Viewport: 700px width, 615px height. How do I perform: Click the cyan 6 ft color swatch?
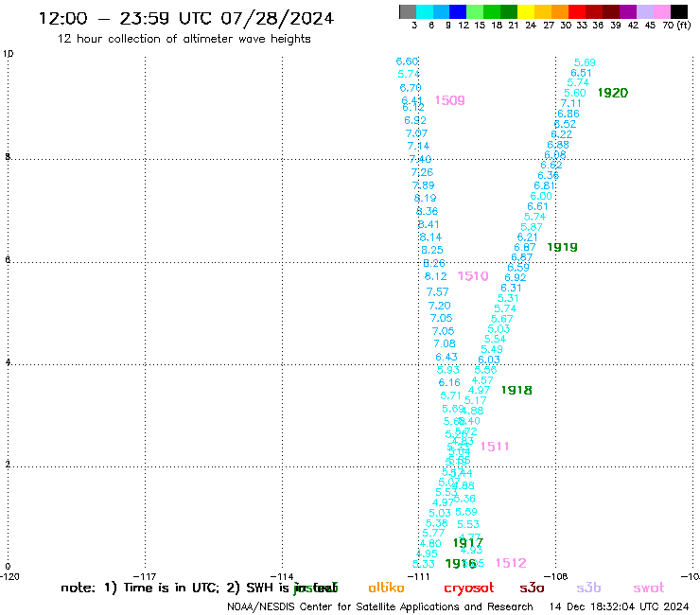[x=425, y=11]
